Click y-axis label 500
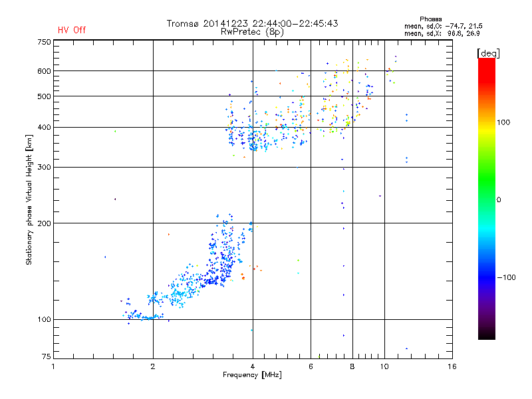 coord(44,96)
